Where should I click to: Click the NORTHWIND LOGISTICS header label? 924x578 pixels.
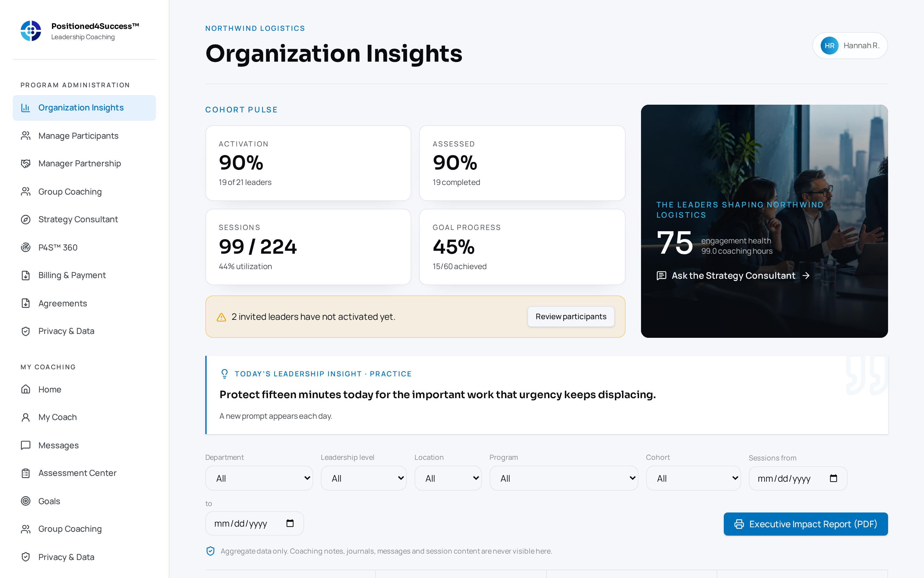pos(255,28)
